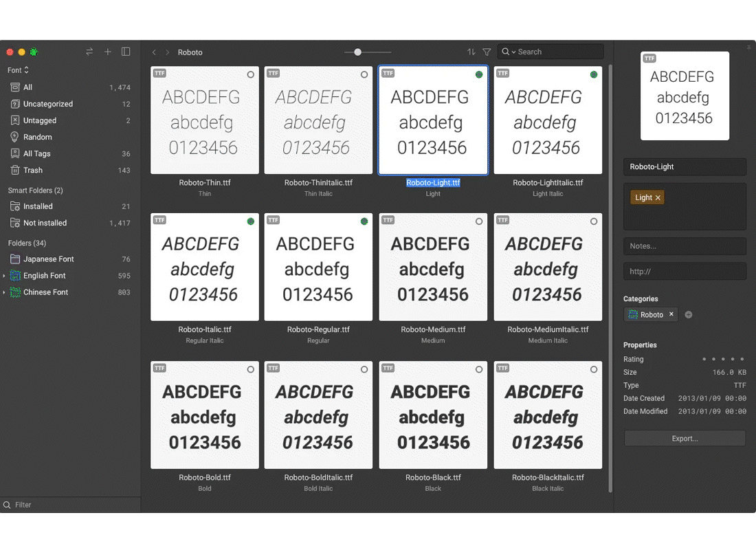This screenshot has width=756, height=557.
Task: Set rating using the five dots
Action: pos(723,359)
